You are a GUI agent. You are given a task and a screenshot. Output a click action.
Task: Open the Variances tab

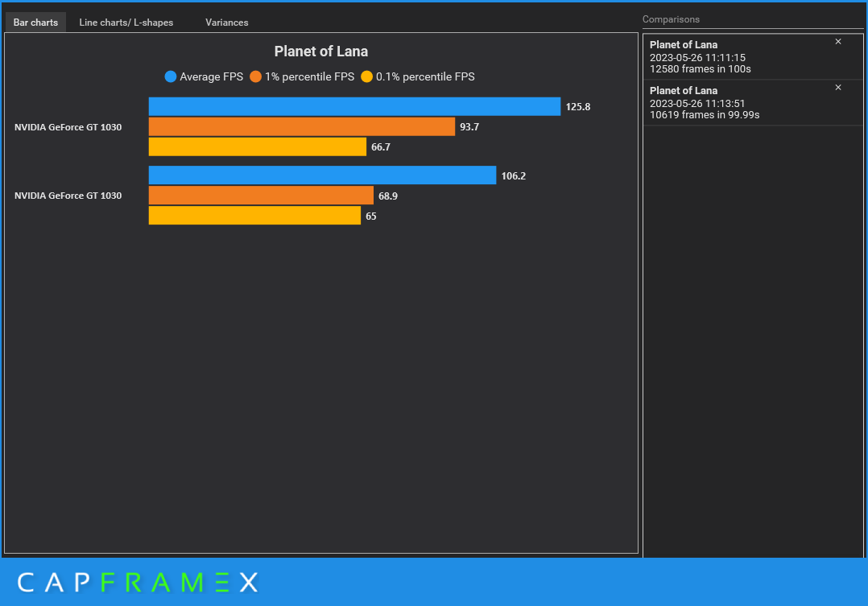tap(227, 23)
